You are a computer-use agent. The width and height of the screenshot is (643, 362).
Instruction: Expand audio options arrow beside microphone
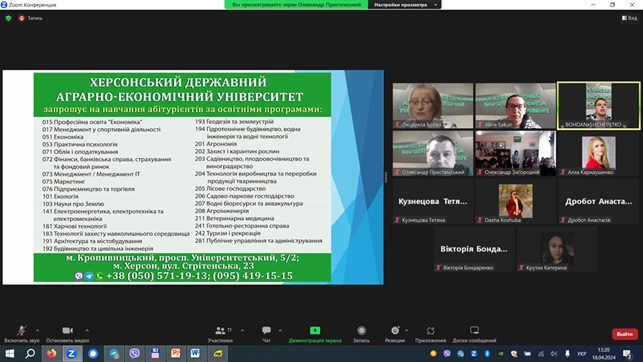tap(37, 330)
